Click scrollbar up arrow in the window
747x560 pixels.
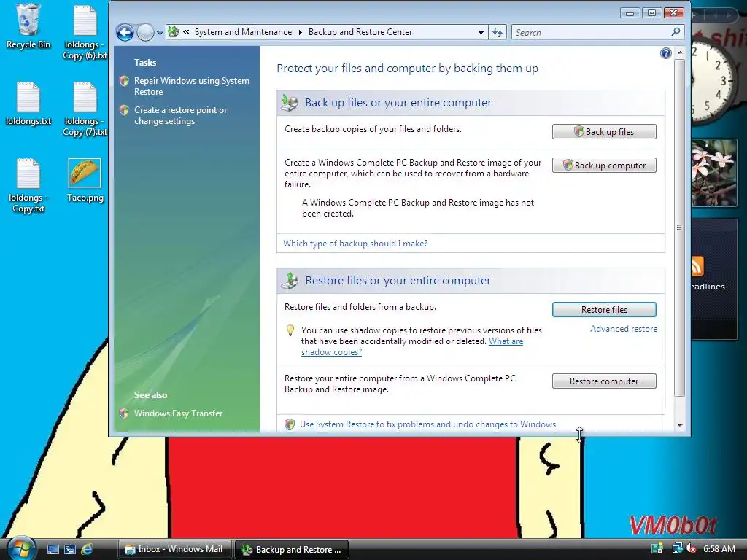point(680,52)
